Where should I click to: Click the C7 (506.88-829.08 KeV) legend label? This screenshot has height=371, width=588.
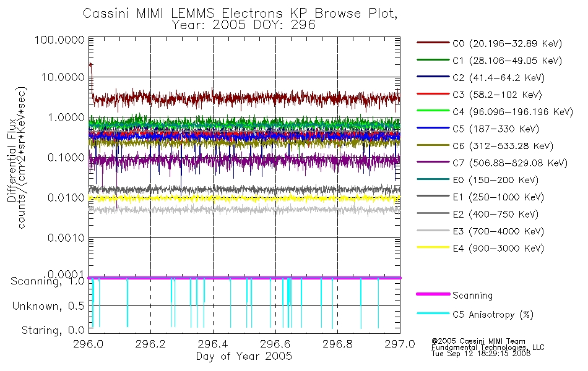tap(510, 163)
